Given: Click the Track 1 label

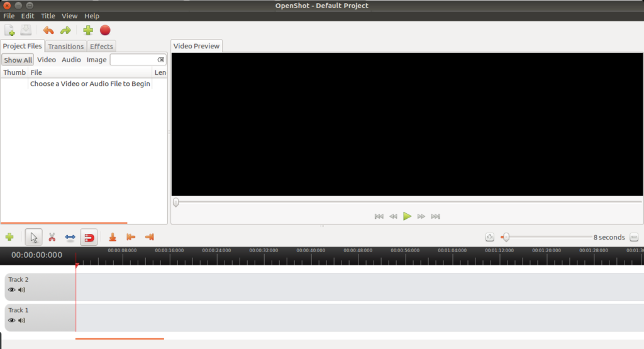Looking at the screenshot, I should (x=18, y=310).
